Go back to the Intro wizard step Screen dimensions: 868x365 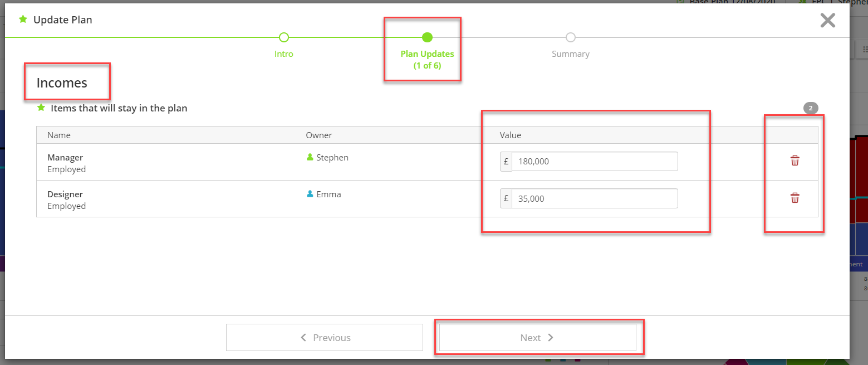click(283, 37)
